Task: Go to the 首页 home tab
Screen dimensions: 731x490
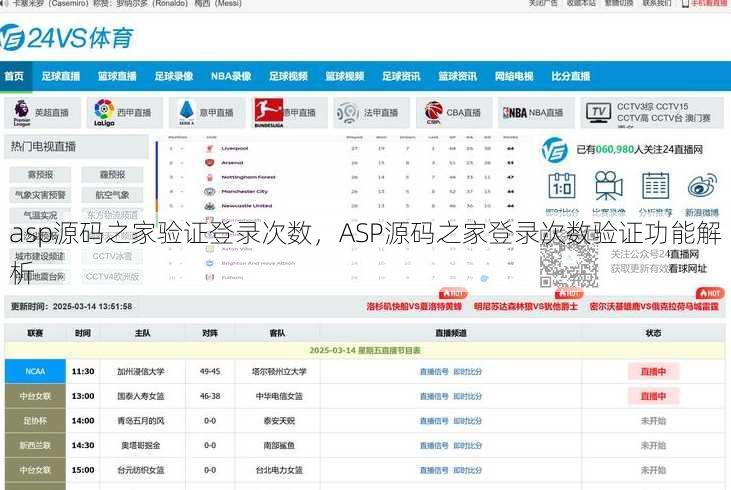Action: pyautogui.click(x=14, y=76)
